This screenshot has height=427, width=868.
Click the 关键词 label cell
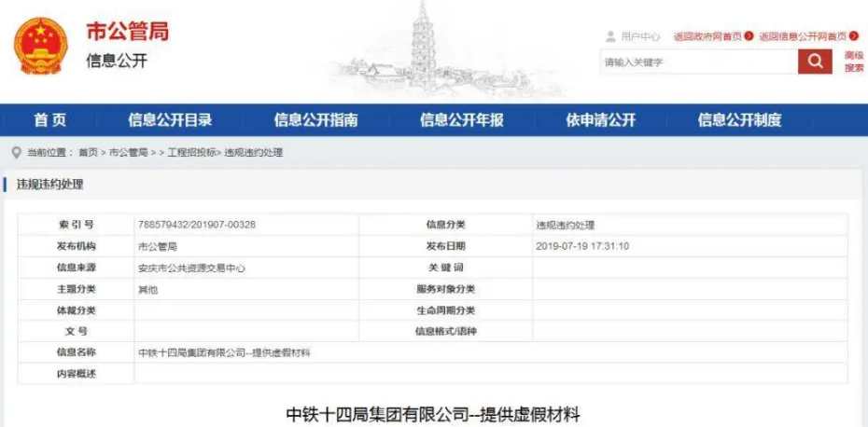coord(445,268)
